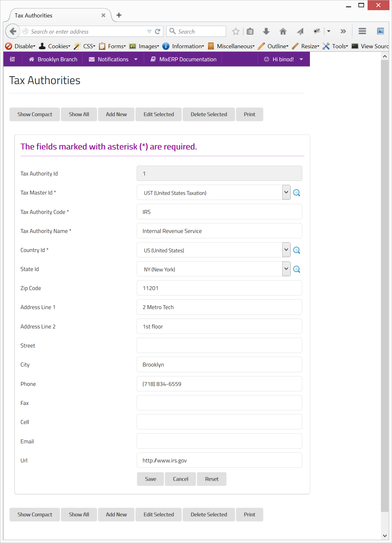This screenshot has width=392, height=543.
Task: Click the Tax Authority Code input field
Action: 219,212
